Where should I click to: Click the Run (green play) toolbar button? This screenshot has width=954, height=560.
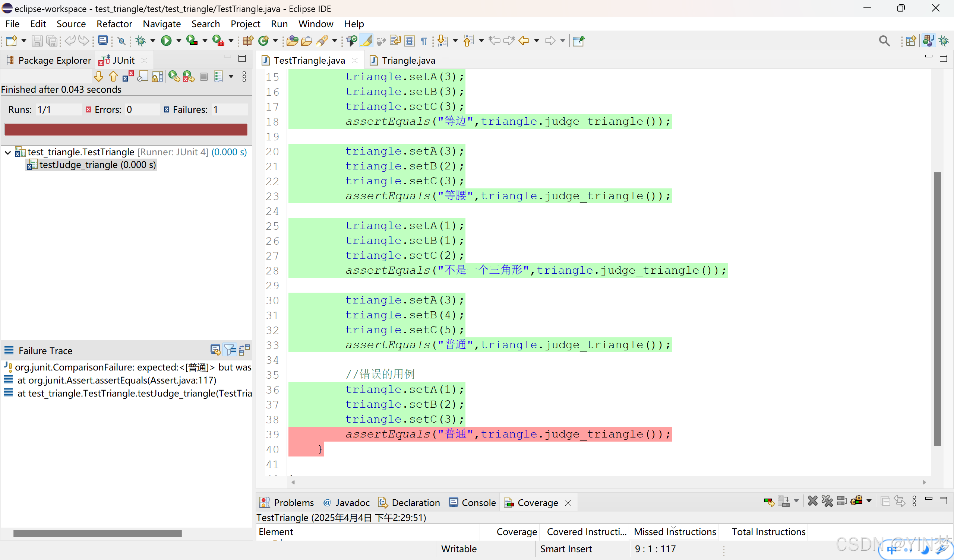(166, 41)
